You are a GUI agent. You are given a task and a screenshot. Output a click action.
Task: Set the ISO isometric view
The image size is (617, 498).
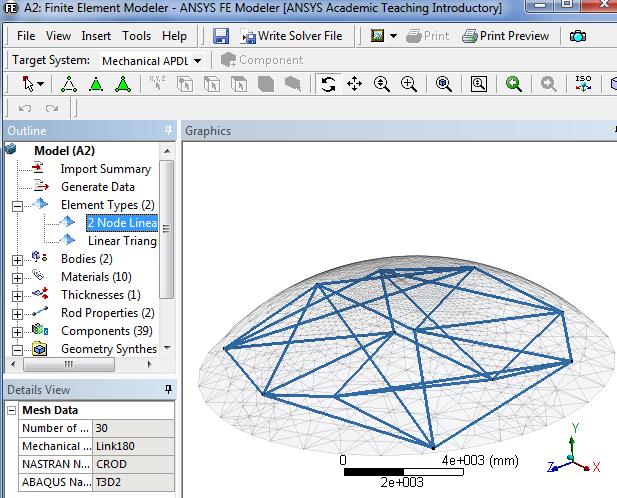(x=583, y=84)
